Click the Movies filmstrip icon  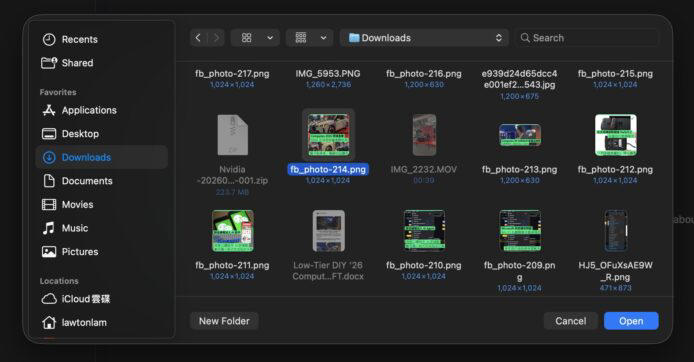point(49,204)
